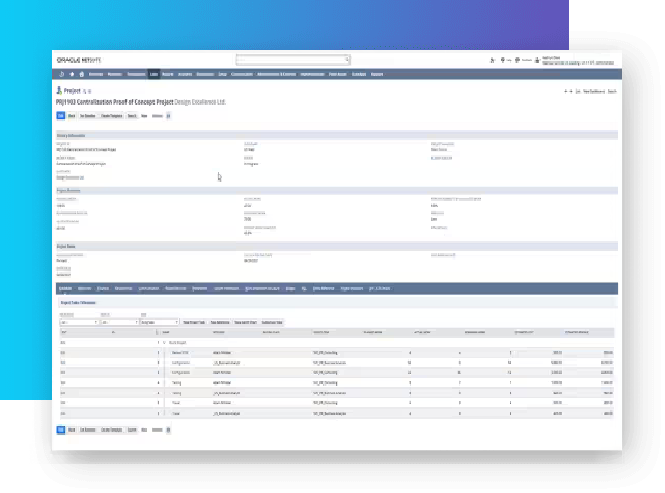Collapse the Parent Project row in task table

click(x=164, y=343)
